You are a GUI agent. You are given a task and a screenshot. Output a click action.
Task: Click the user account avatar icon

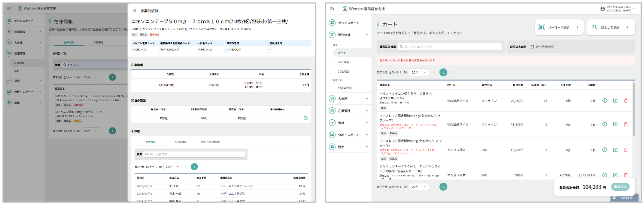[x=603, y=9]
